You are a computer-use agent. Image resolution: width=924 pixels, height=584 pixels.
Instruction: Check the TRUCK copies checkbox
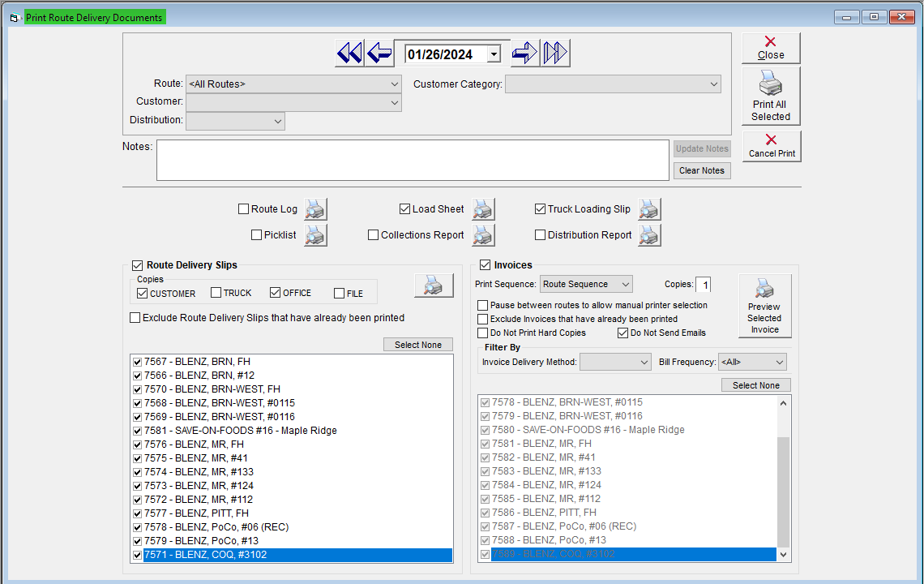click(216, 293)
